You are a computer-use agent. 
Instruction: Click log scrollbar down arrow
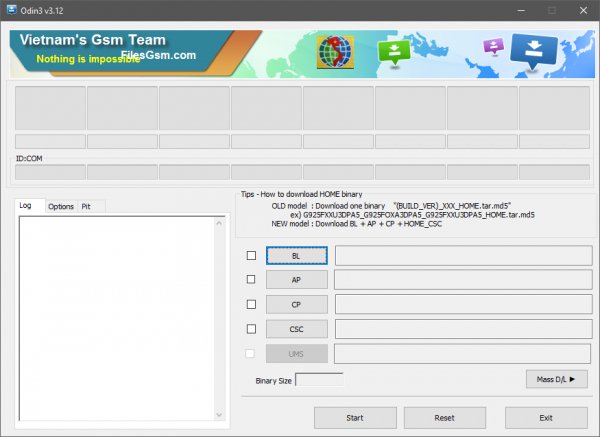click(219, 415)
